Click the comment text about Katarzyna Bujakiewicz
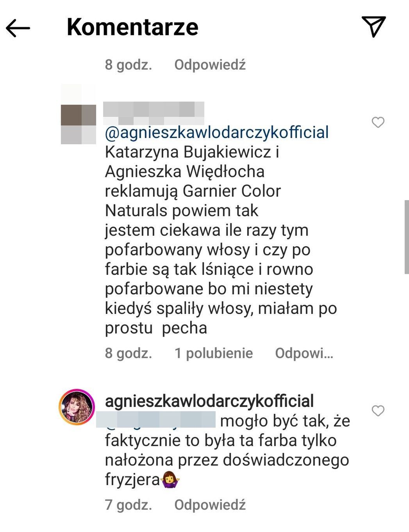Viewport: 409px width, 532px height. point(221,240)
